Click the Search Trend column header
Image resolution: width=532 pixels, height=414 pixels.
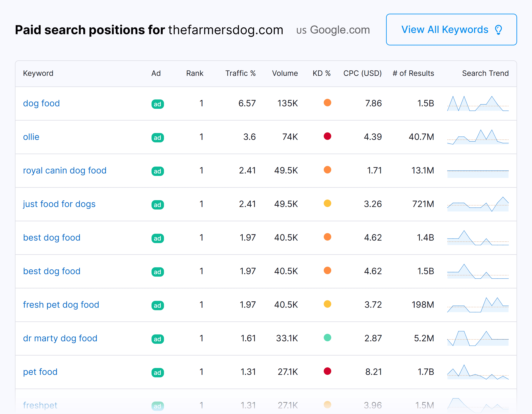485,73
